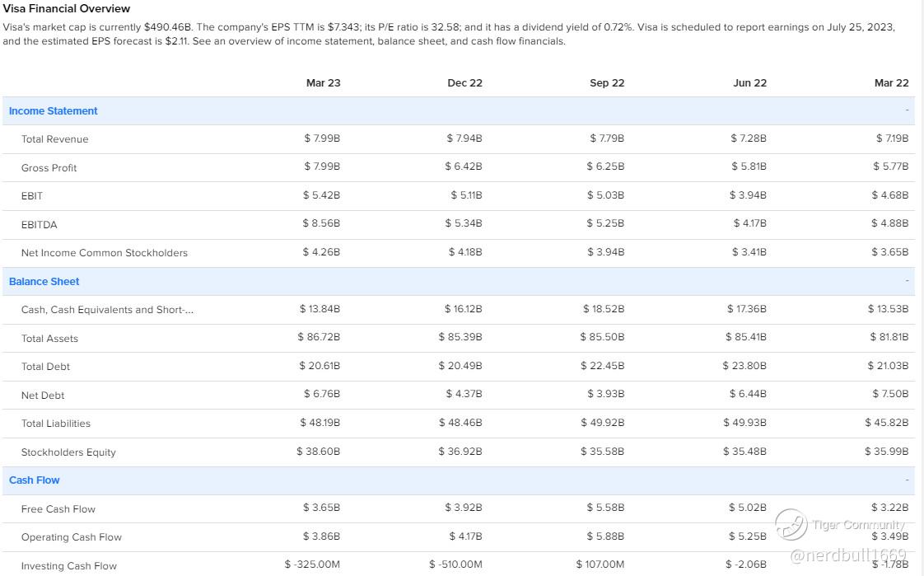Select Mar 23 EBIT value $ 5.42B
Screen dimensions: 924x576
pyautogui.click(x=321, y=195)
